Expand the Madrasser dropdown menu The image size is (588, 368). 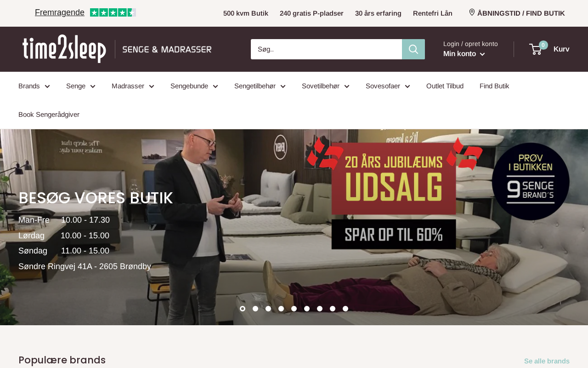[x=133, y=86]
